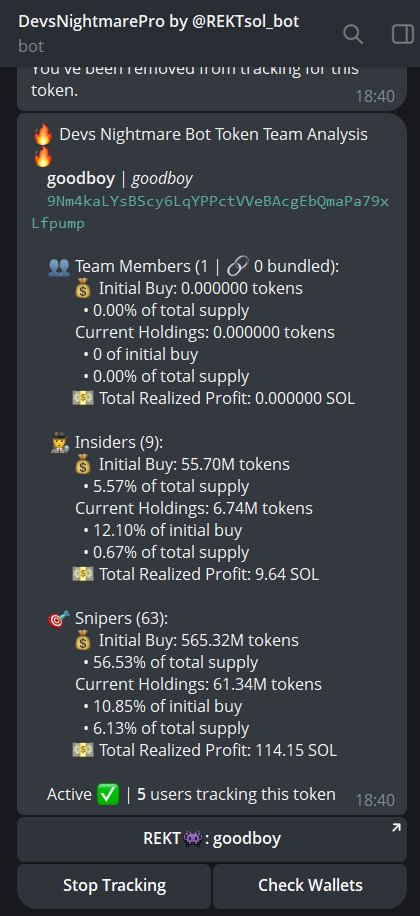Open the REKT: goodboy button
The height and width of the screenshot is (916, 420).
[x=211, y=839]
